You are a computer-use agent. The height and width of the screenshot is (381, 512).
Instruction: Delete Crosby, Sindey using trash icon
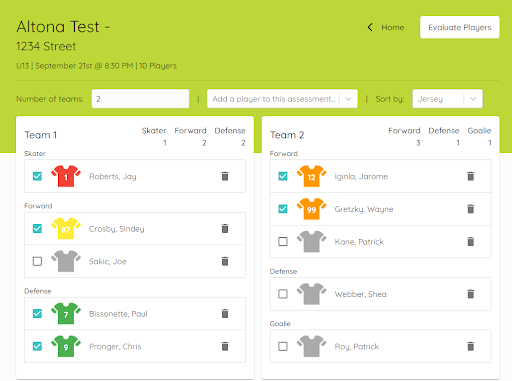click(225, 228)
